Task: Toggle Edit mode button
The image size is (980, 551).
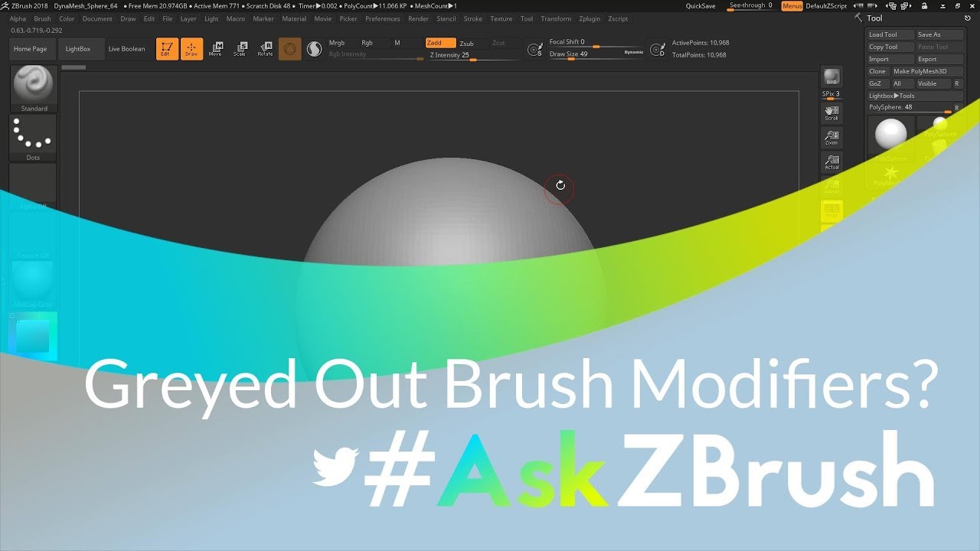Action: [x=167, y=49]
